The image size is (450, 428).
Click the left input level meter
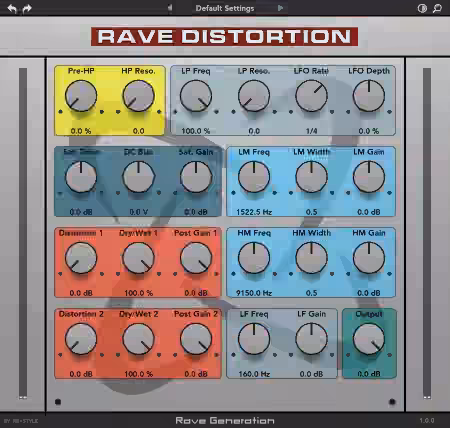point(23,233)
